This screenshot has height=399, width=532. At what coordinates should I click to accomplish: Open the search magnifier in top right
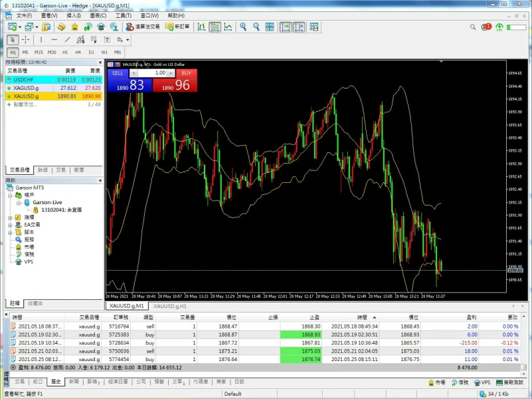[x=473, y=27]
